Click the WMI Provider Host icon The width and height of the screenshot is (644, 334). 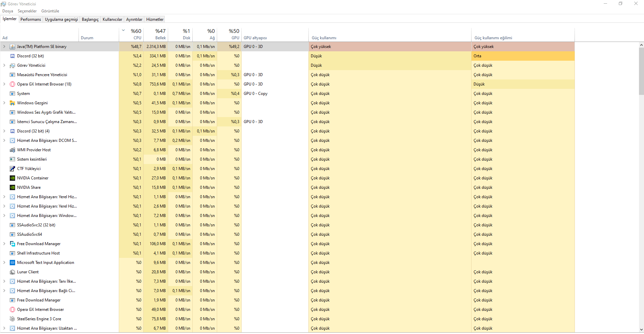coord(12,150)
